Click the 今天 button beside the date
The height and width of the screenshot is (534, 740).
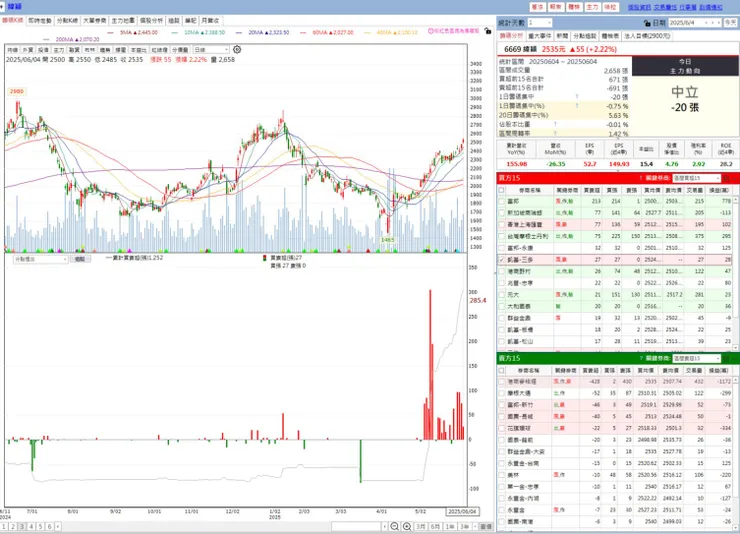pyautogui.click(x=730, y=23)
